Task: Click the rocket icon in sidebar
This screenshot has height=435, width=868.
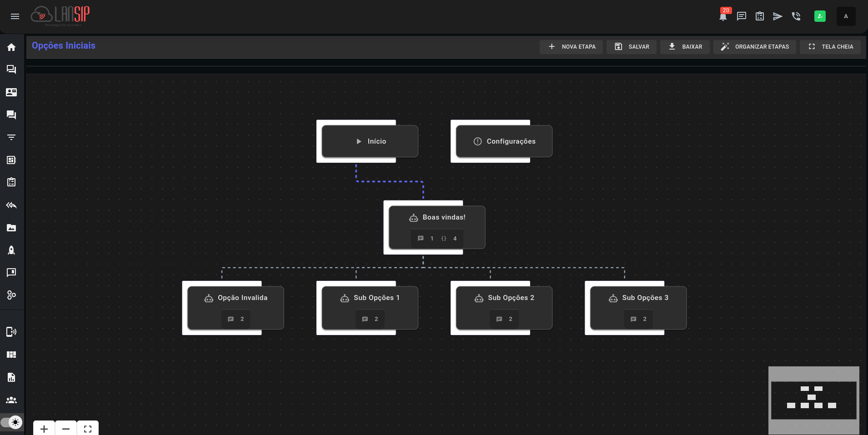Action: (x=11, y=250)
